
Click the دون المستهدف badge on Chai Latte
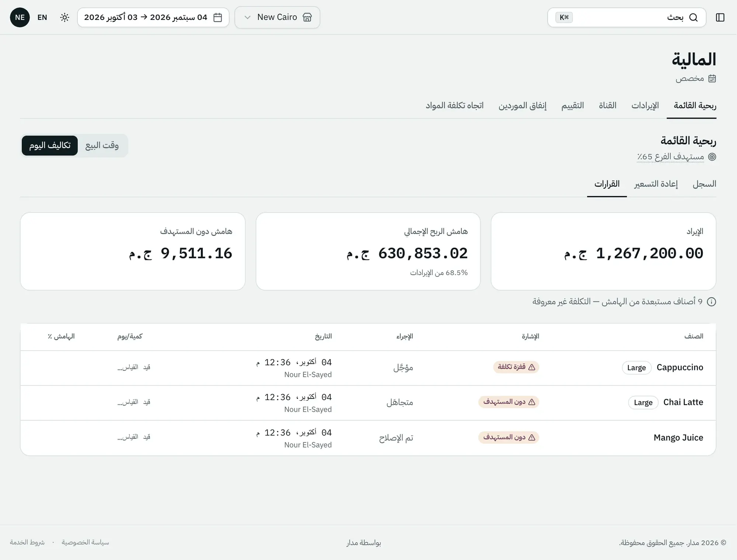click(509, 402)
